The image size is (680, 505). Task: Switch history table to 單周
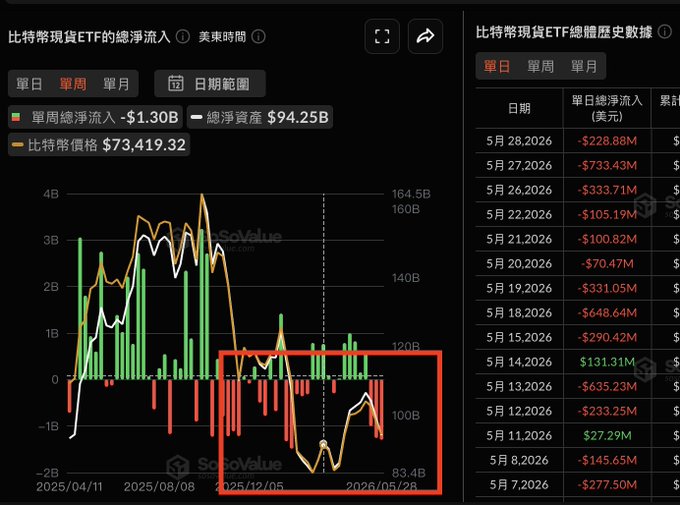540,66
